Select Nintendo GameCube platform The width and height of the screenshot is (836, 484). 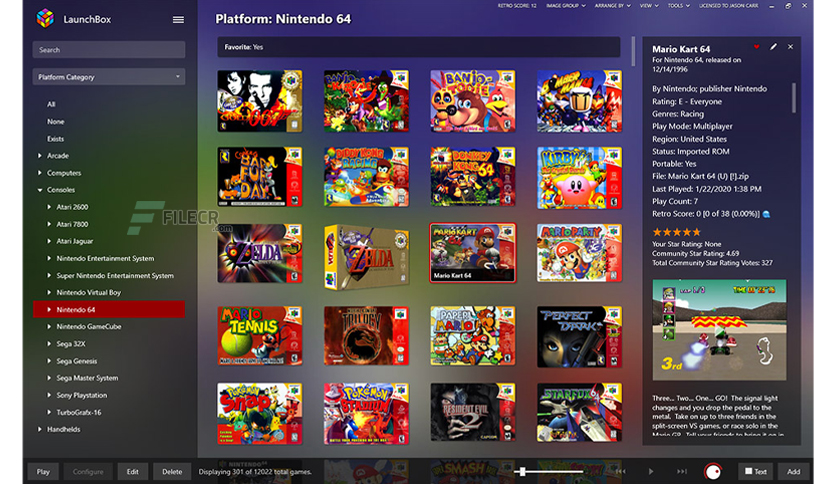(89, 327)
